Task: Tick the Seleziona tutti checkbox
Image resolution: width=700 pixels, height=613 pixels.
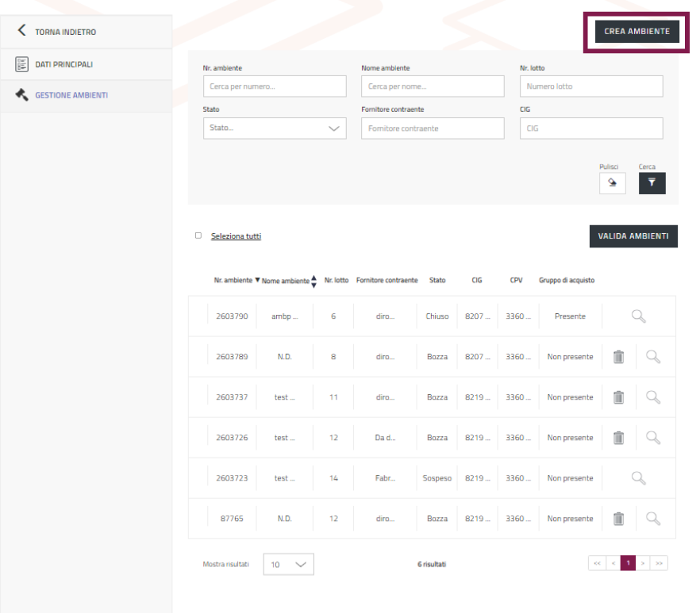Action: [x=198, y=236]
